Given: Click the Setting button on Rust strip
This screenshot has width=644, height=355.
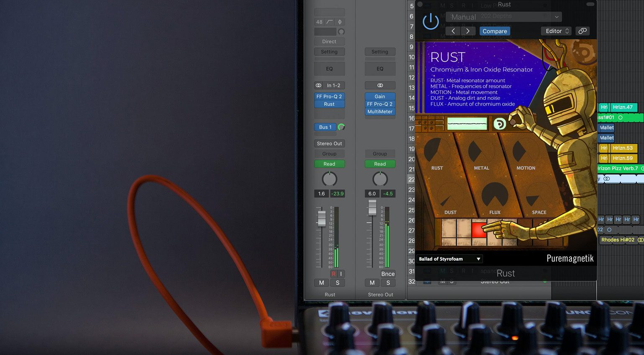Looking at the screenshot, I should (329, 52).
